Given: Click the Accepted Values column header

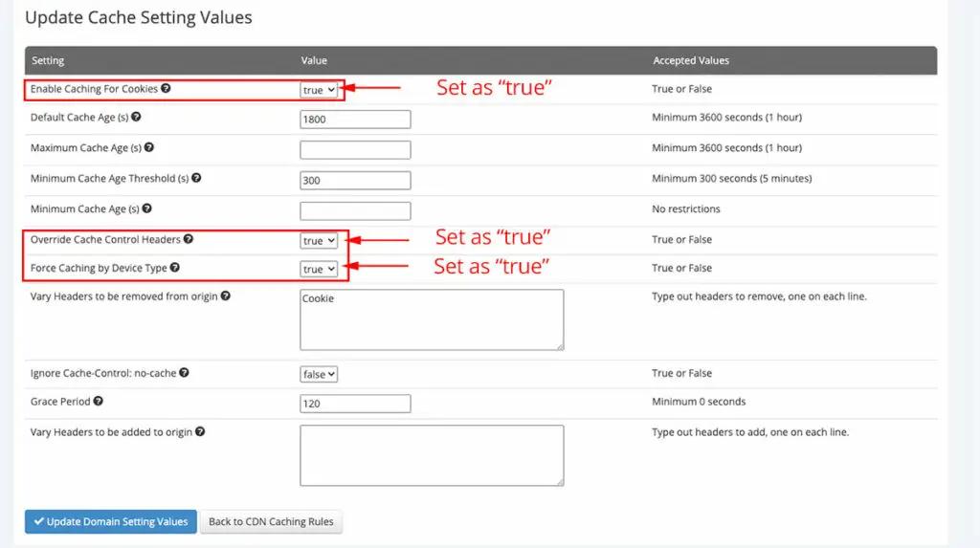Looking at the screenshot, I should click(691, 60).
